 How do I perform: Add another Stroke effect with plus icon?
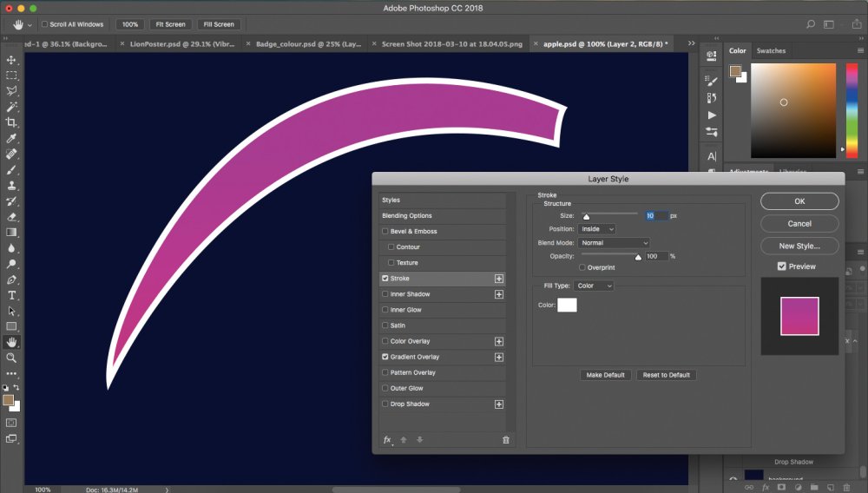[499, 279]
